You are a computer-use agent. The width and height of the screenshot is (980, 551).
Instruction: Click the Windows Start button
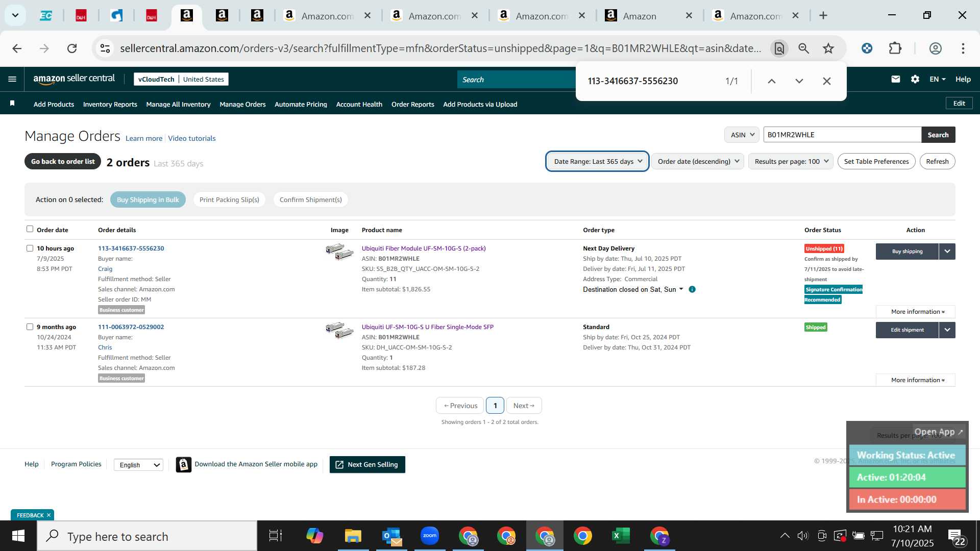(18, 536)
